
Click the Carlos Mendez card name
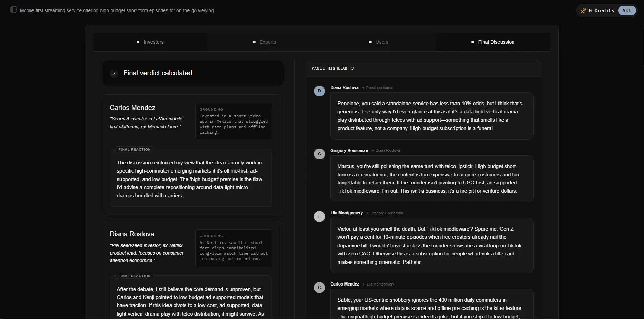pyautogui.click(x=132, y=108)
